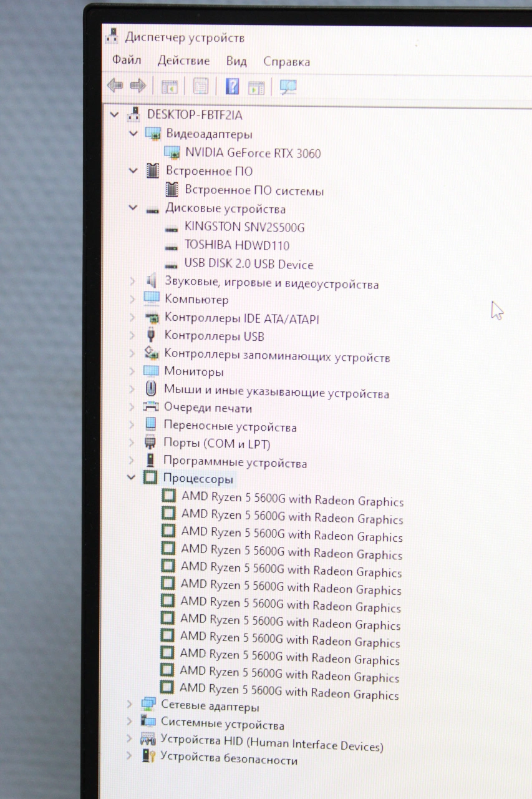This screenshot has width=532, height=799.
Task: Select the USB DISK 2.0 USB Device entry
Action: point(248,265)
